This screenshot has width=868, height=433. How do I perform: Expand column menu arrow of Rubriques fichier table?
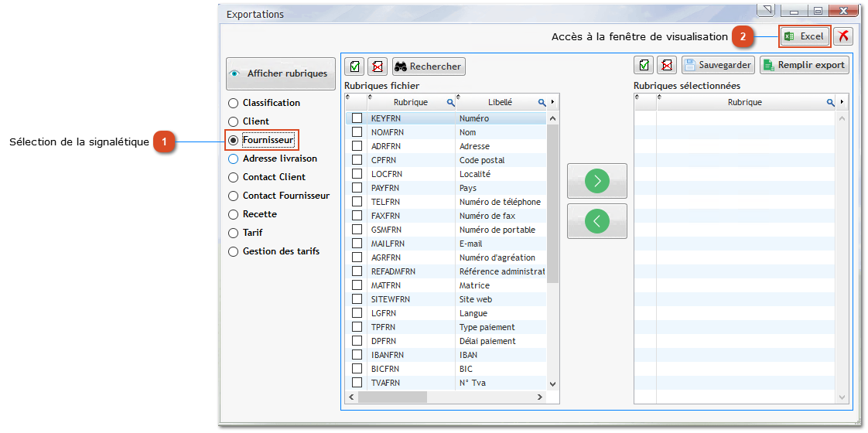click(x=552, y=102)
